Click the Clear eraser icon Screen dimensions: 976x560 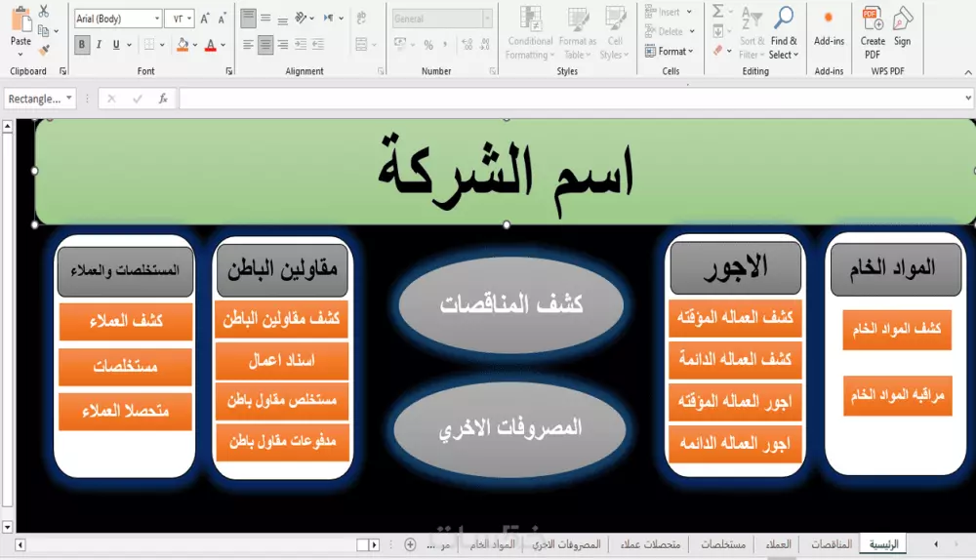pyautogui.click(x=717, y=50)
